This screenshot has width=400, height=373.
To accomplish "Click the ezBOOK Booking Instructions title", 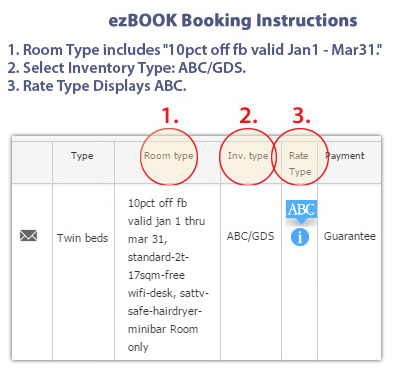I will click(x=233, y=20).
